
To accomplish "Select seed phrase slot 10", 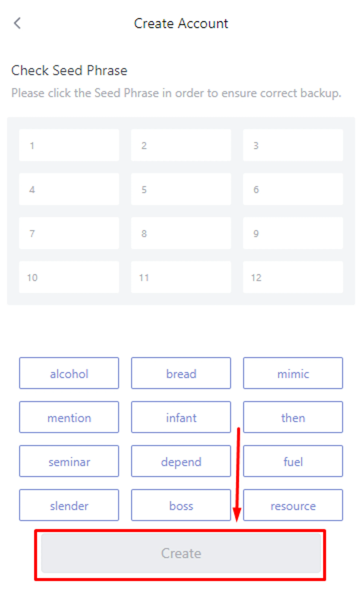I will coord(69,277).
